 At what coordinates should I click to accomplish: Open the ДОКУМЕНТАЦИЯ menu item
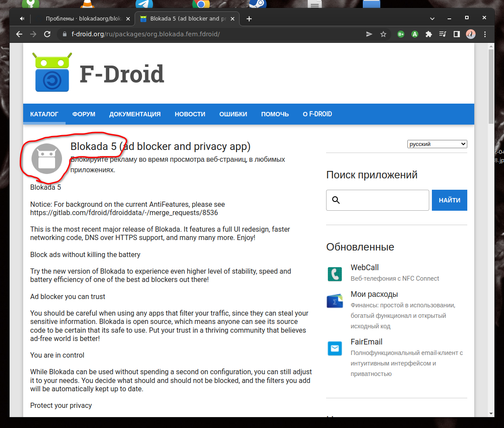[135, 114]
